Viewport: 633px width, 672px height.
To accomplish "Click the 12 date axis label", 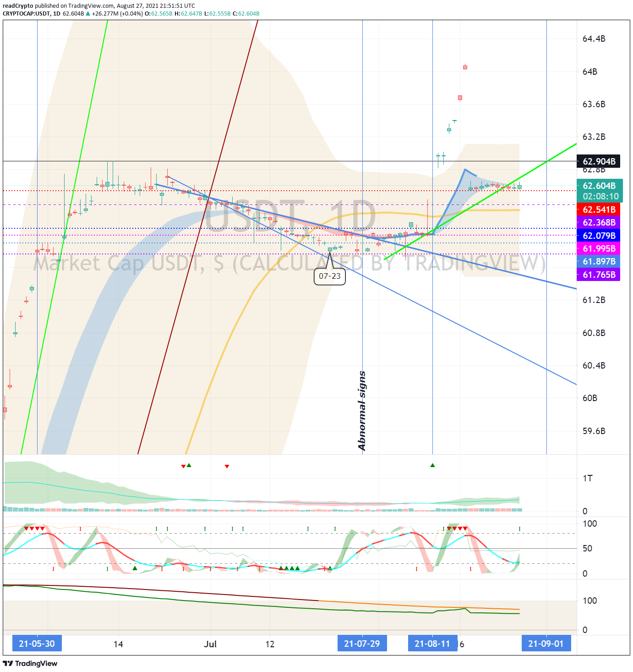I will [270, 644].
